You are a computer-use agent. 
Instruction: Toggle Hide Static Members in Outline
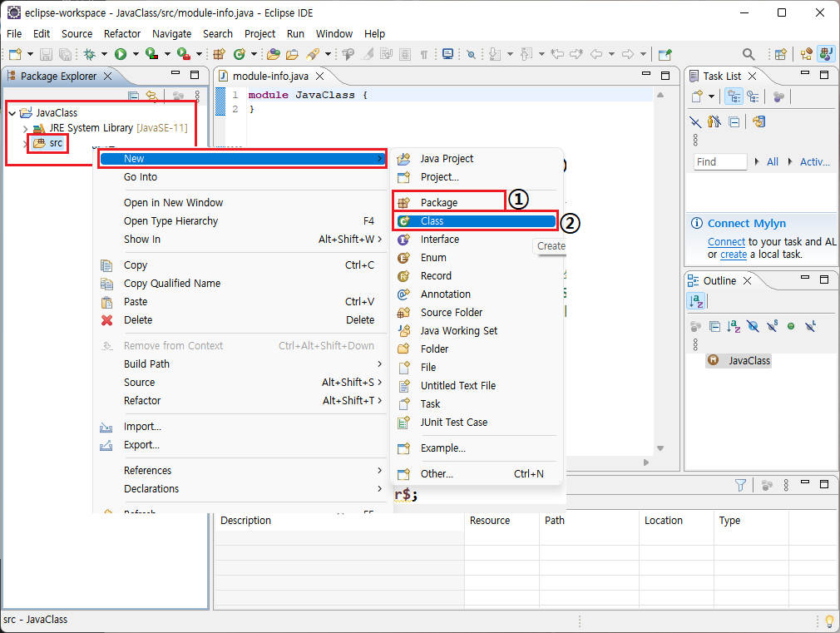coord(772,326)
